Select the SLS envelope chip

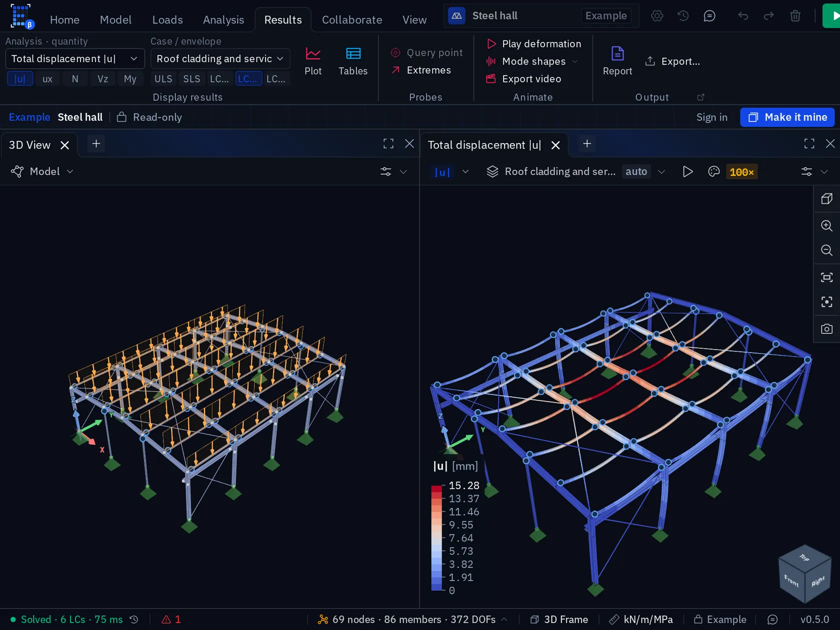point(191,78)
